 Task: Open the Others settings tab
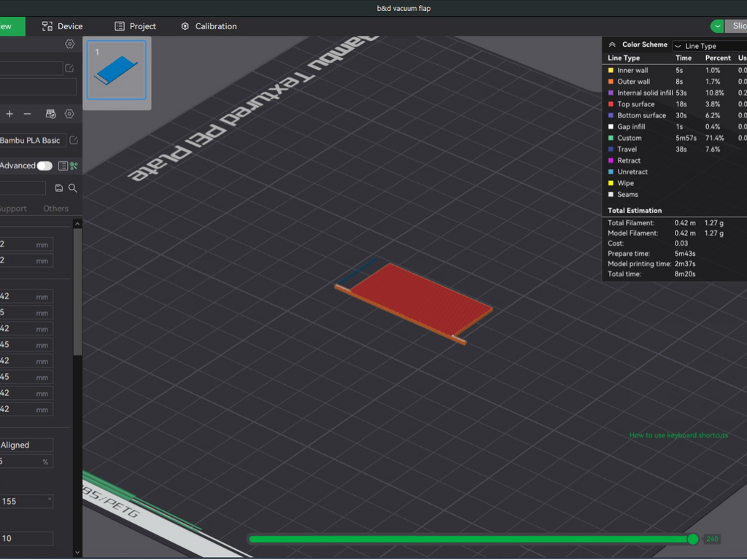pyautogui.click(x=55, y=209)
